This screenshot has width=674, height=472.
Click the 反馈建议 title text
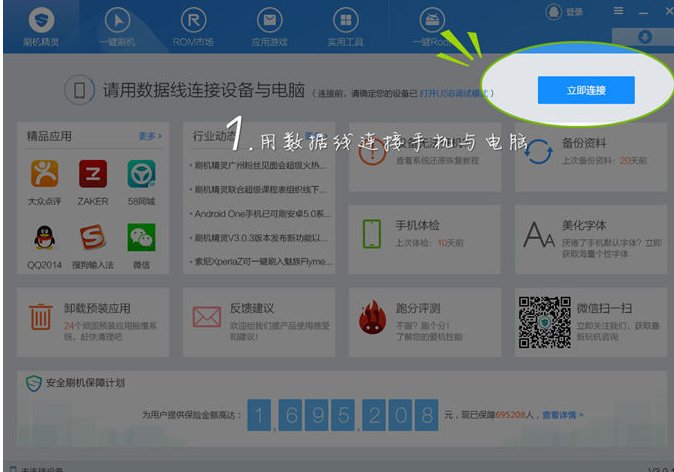pos(252,308)
